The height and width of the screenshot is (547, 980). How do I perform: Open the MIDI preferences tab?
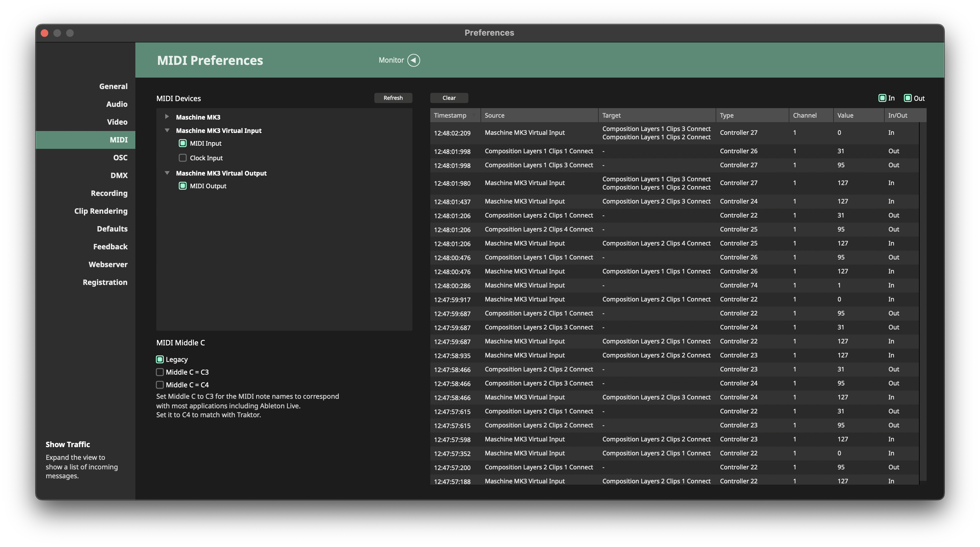pyautogui.click(x=85, y=140)
